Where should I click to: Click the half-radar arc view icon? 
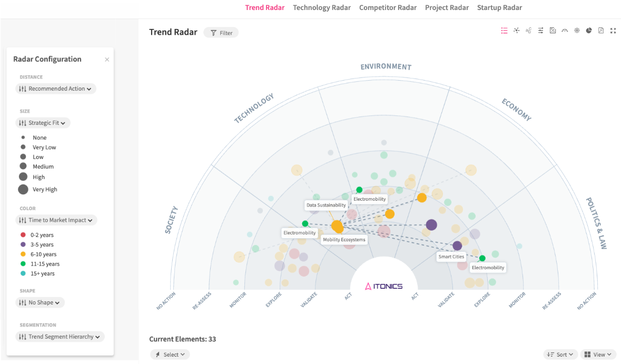[565, 31]
